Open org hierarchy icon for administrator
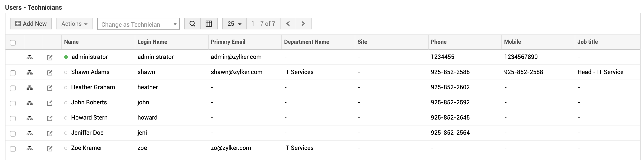644x160 pixels. point(30,57)
